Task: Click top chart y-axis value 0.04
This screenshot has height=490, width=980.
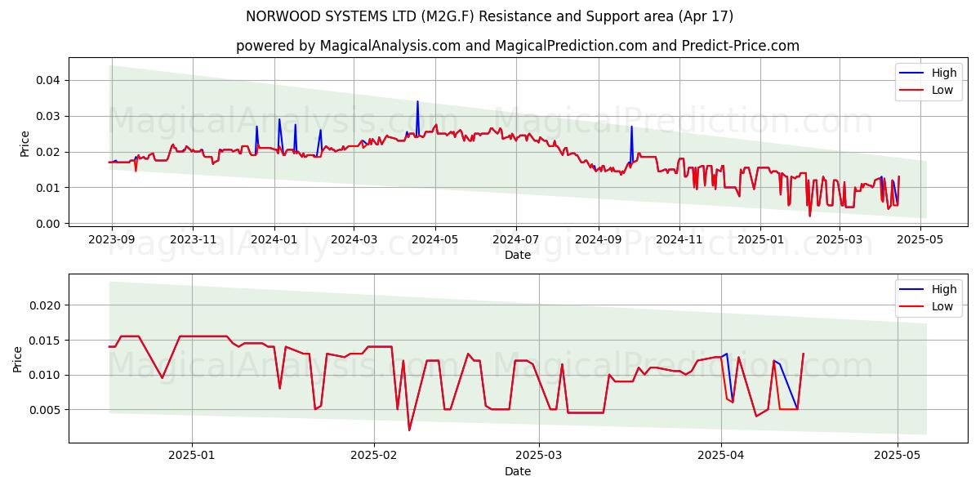Action: click(x=49, y=80)
